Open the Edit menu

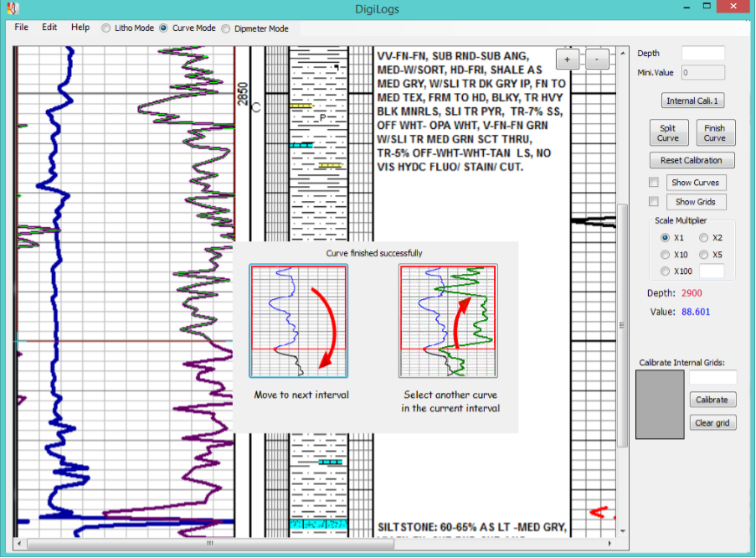49,28
